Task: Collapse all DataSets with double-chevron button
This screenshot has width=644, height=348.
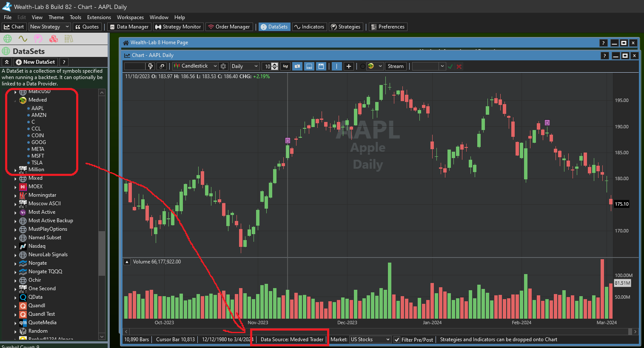Action: (7, 62)
